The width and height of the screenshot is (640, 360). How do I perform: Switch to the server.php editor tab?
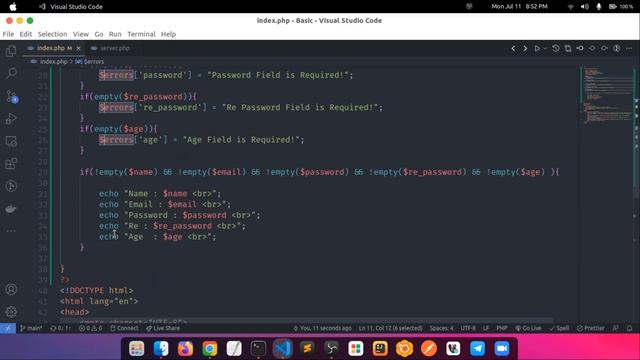coord(110,48)
